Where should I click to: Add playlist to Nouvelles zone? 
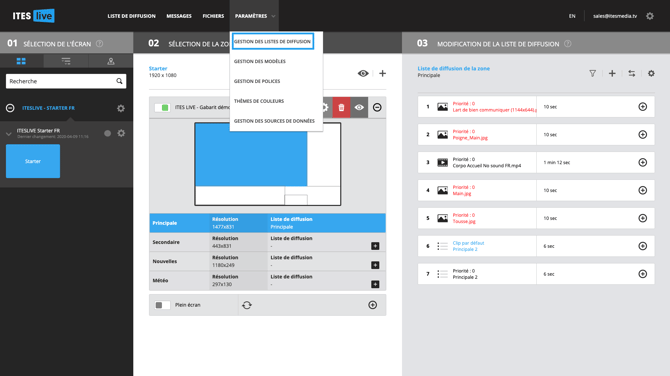coord(375,265)
